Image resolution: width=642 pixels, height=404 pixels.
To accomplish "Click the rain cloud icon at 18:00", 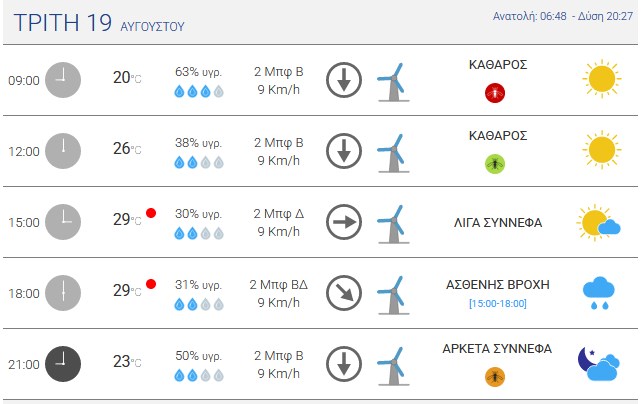I will point(599,293).
